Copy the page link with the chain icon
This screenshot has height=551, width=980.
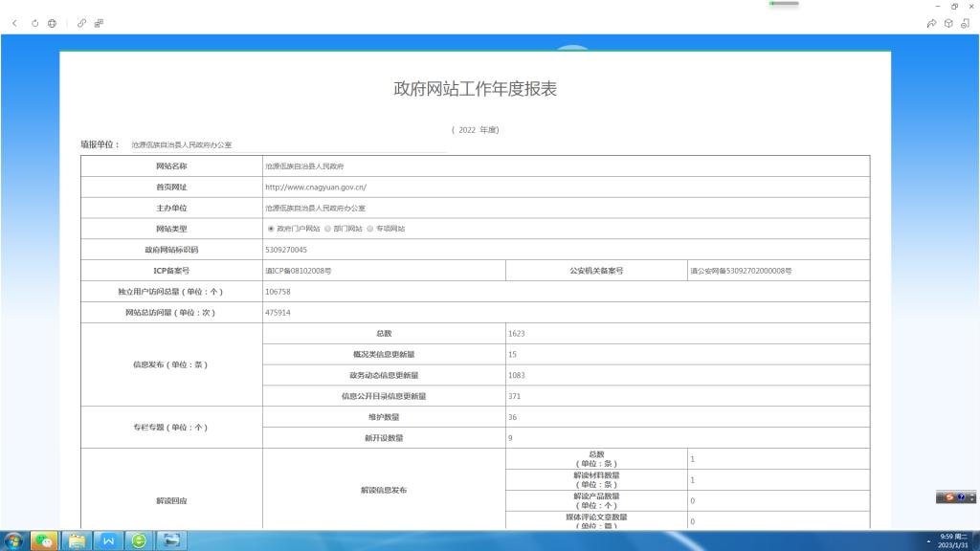pos(82,23)
